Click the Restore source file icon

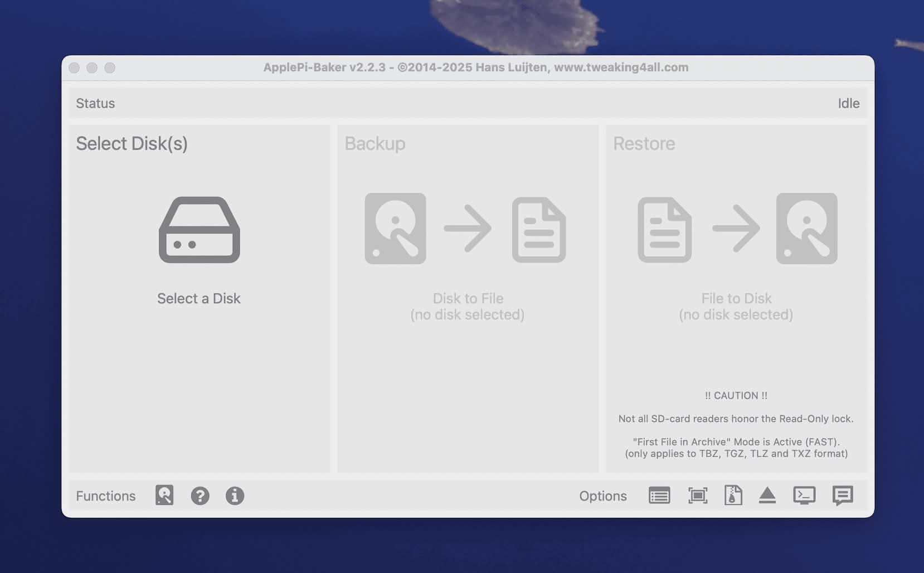(x=664, y=230)
